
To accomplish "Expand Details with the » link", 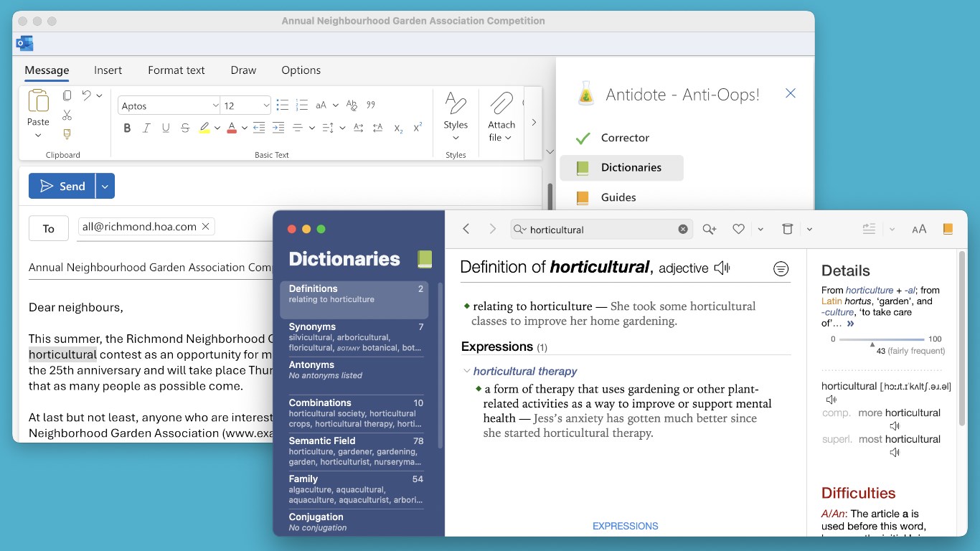I will (850, 324).
